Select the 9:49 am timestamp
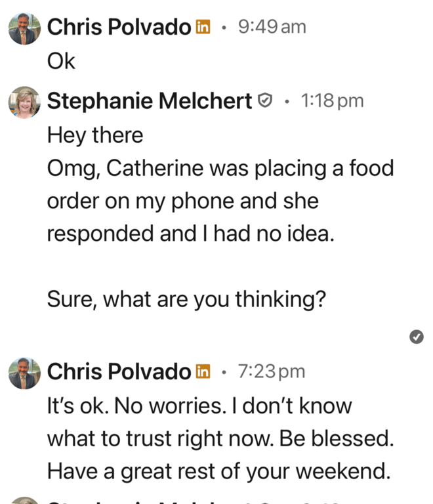The width and height of the screenshot is (433, 504). pos(272,27)
